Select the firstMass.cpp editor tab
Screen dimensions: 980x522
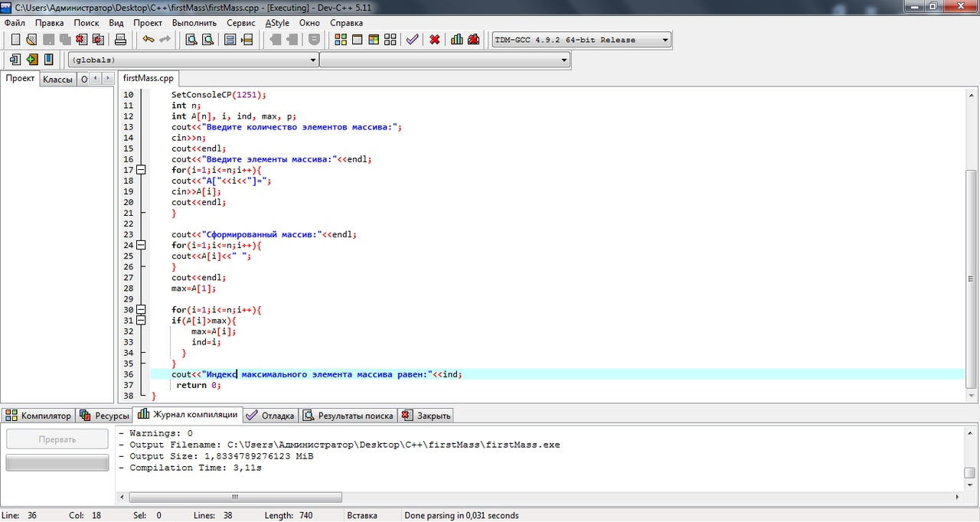pyautogui.click(x=149, y=78)
